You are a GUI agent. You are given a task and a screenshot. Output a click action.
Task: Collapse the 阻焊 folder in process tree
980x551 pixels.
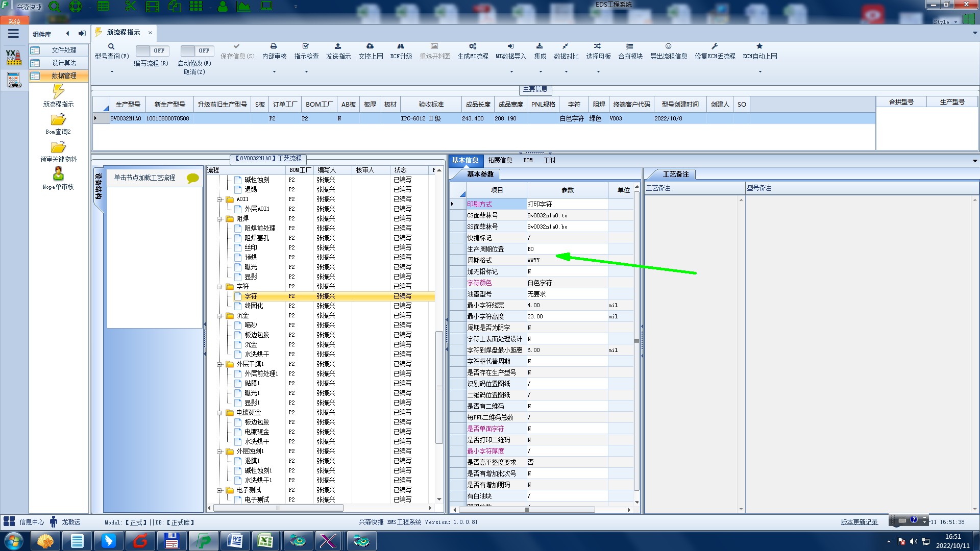[x=219, y=219]
